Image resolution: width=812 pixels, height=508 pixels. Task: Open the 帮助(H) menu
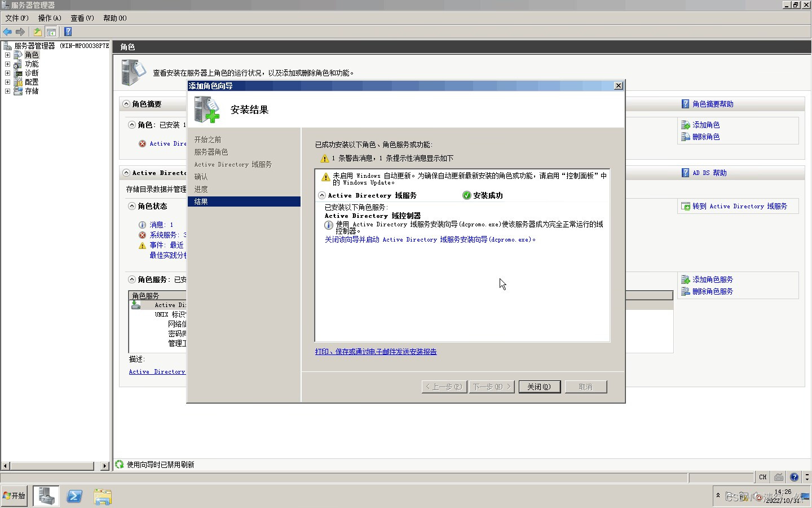115,18
